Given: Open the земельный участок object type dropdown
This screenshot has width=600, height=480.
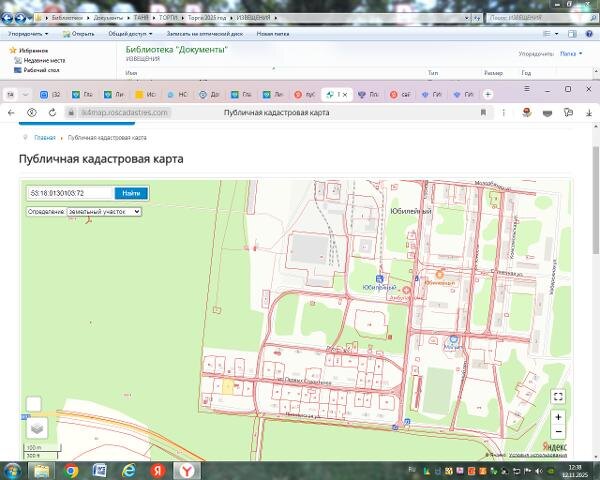Looking at the screenshot, I should click(x=104, y=212).
